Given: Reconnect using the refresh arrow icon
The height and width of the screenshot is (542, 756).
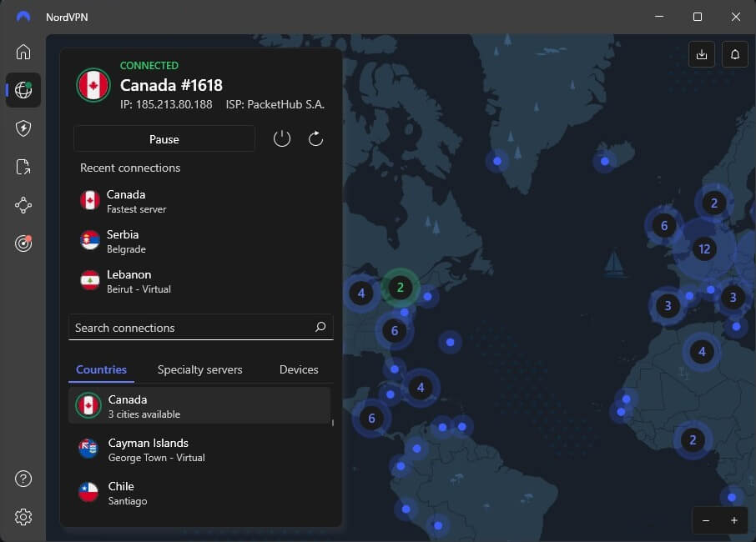Looking at the screenshot, I should pyautogui.click(x=315, y=138).
